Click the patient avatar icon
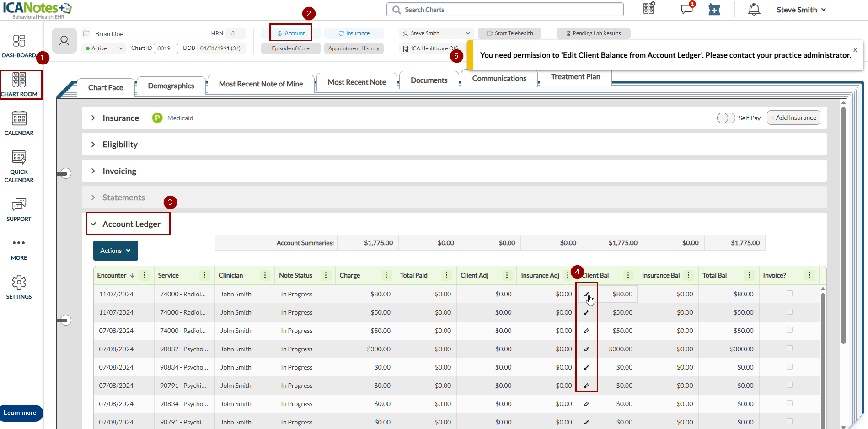868x429 pixels. tap(64, 41)
